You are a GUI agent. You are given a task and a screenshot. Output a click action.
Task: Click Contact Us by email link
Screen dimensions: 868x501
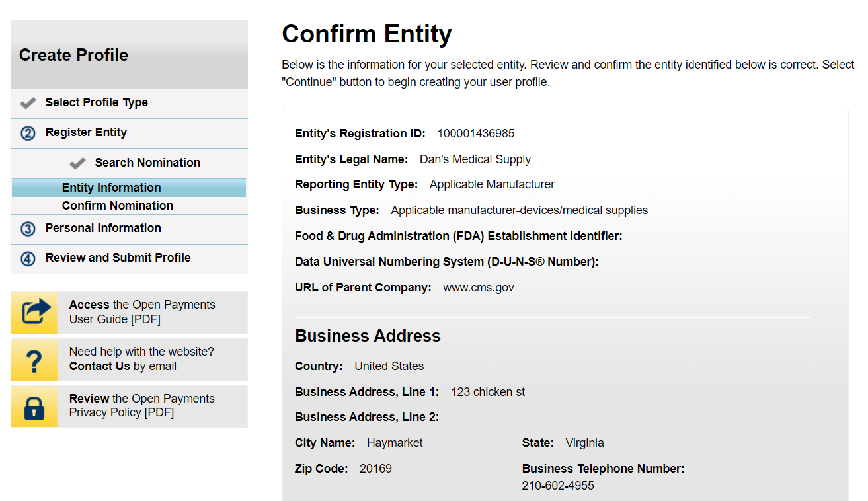[x=99, y=366]
